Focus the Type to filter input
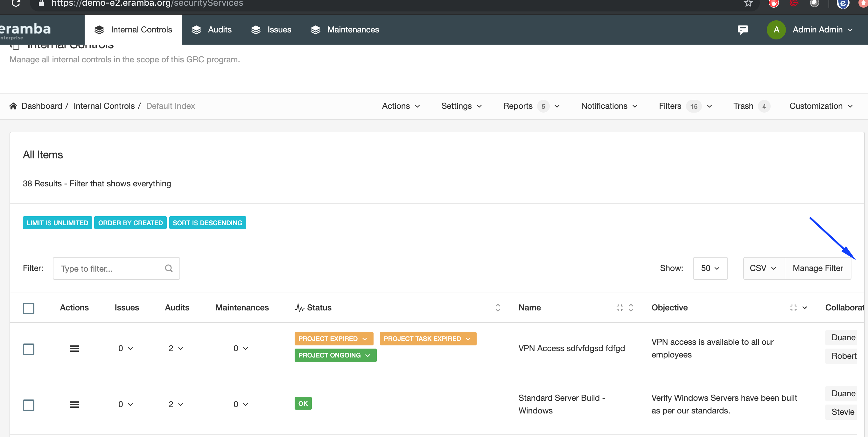868x437 pixels. 116,268
